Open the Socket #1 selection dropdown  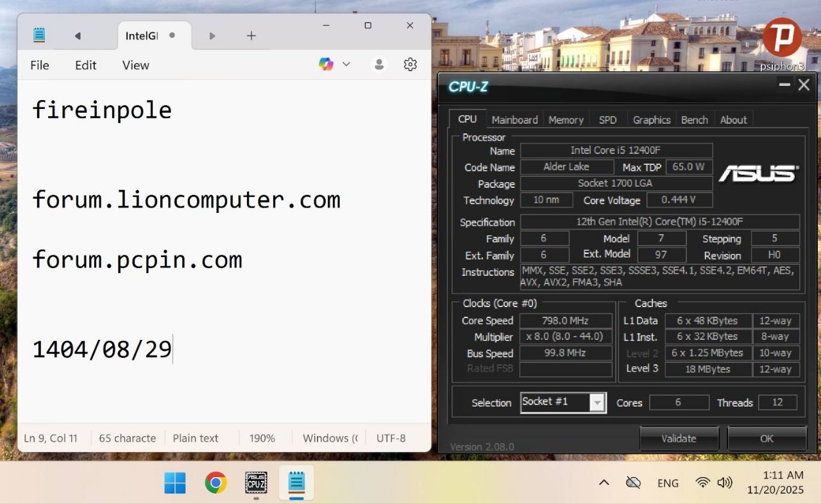click(x=597, y=403)
